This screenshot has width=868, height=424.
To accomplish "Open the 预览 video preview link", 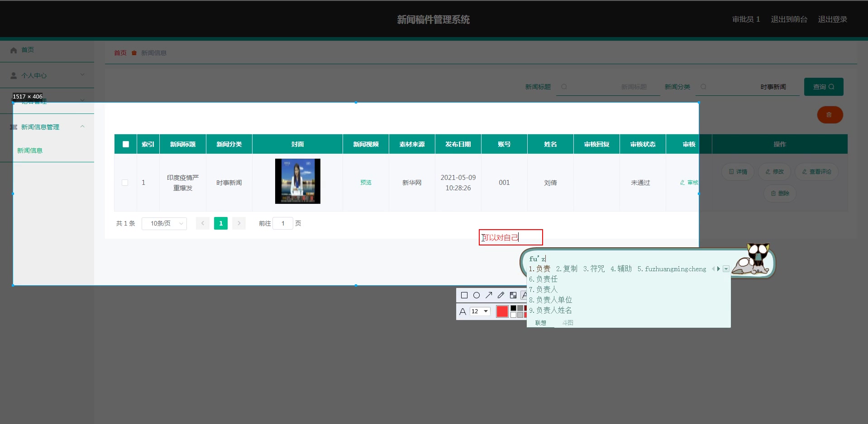I will (x=365, y=183).
